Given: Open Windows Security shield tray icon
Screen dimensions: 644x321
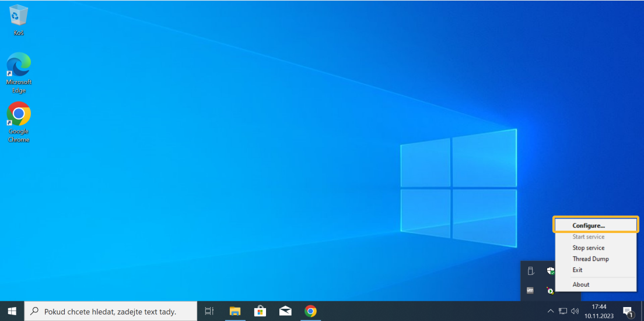Looking at the screenshot, I should (x=549, y=271).
